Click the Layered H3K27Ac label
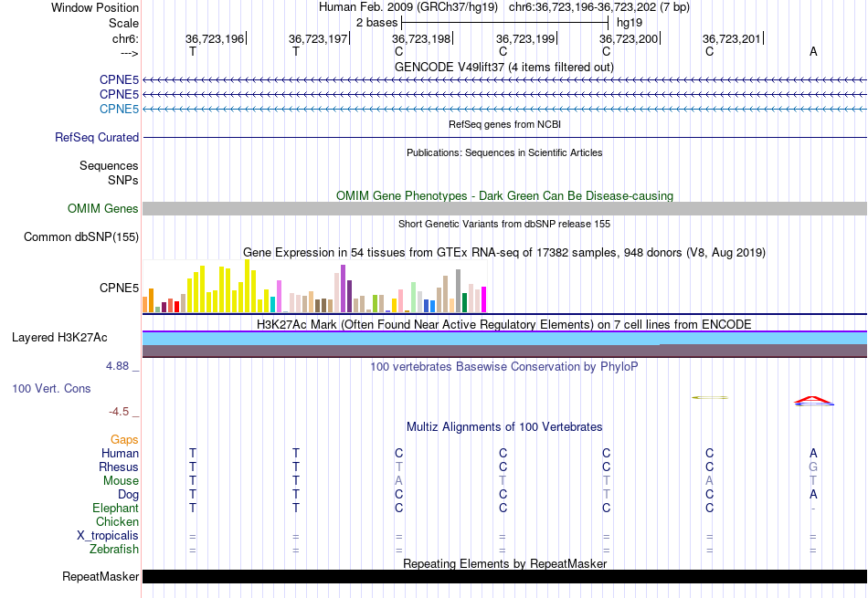This screenshot has width=868, height=598. click(x=59, y=338)
